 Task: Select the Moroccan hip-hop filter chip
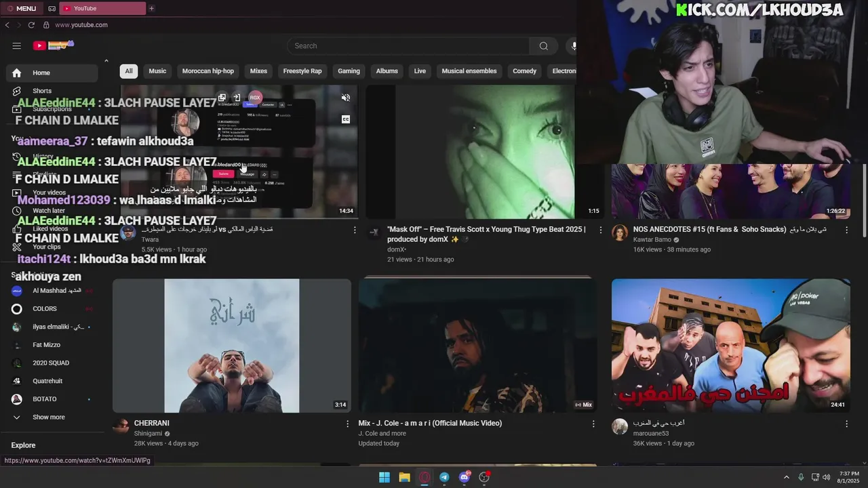pyautogui.click(x=208, y=71)
